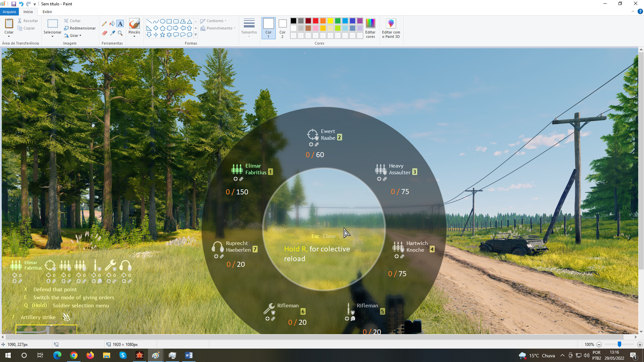Activate Cor 1 color slot

click(268, 27)
